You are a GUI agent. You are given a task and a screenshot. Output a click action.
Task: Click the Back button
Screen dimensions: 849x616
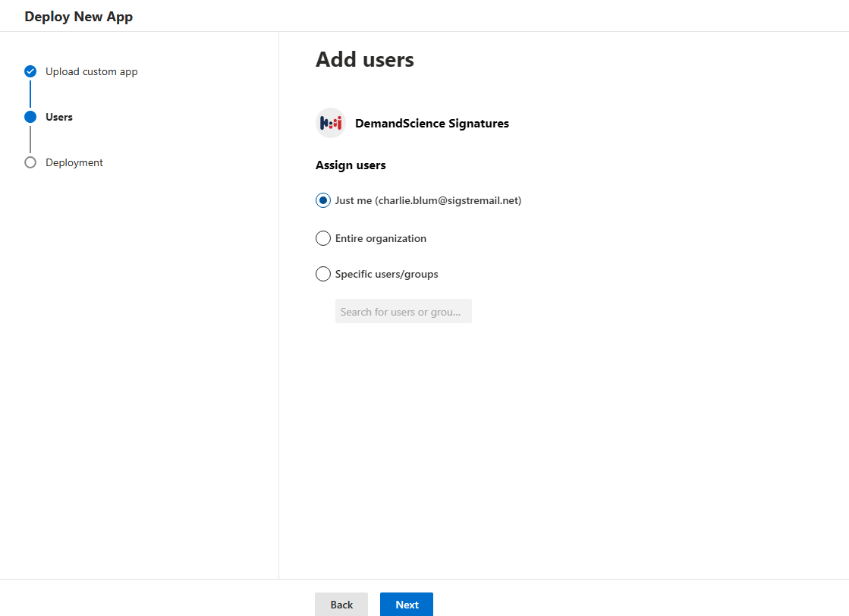[x=341, y=604]
